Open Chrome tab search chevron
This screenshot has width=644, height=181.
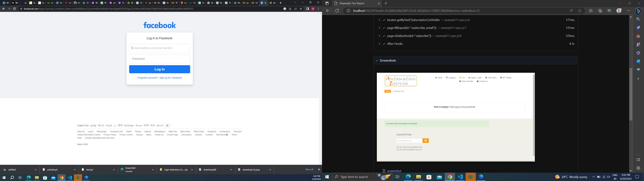(x=295, y=3)
